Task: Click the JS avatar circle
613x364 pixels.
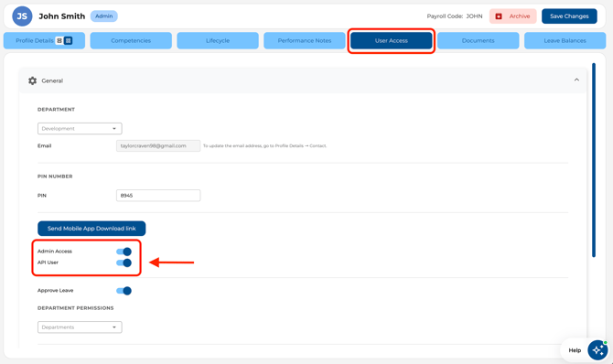Action: coord(22,16)
